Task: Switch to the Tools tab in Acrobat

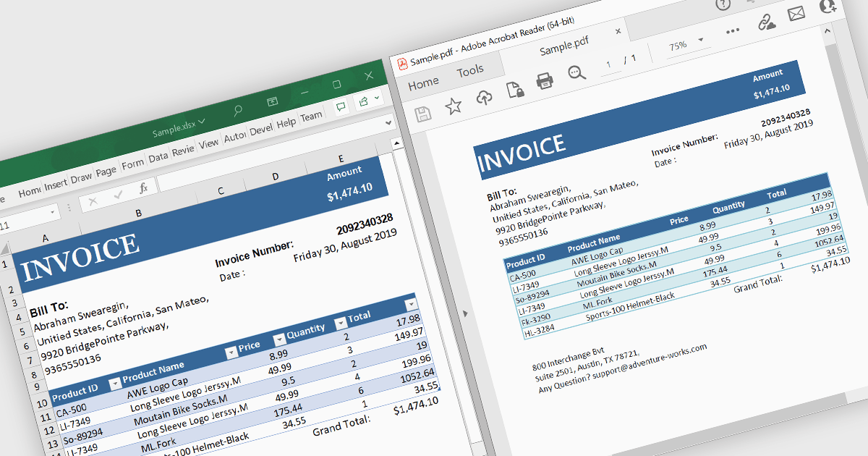Action: point(470,71)
